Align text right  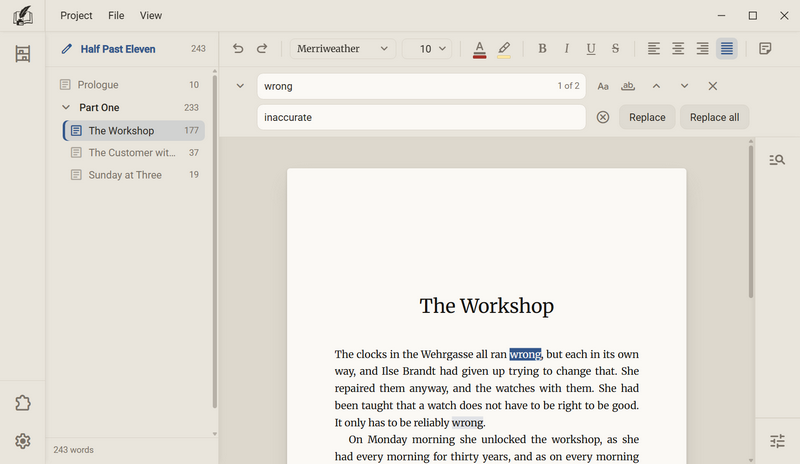tap(703, 48)
